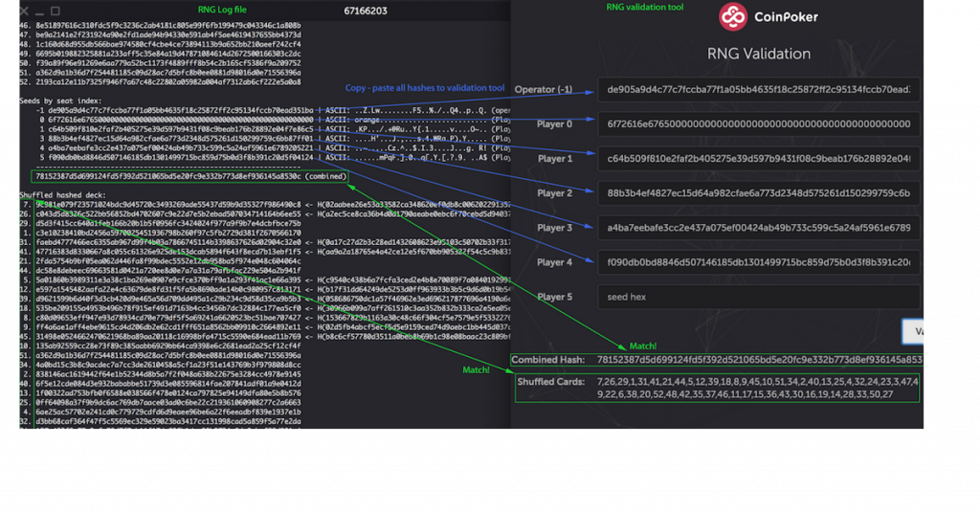This screenshot has height=513, width=980.
Task: Click the Seeds by seat index label
Action: coord(63,100)
